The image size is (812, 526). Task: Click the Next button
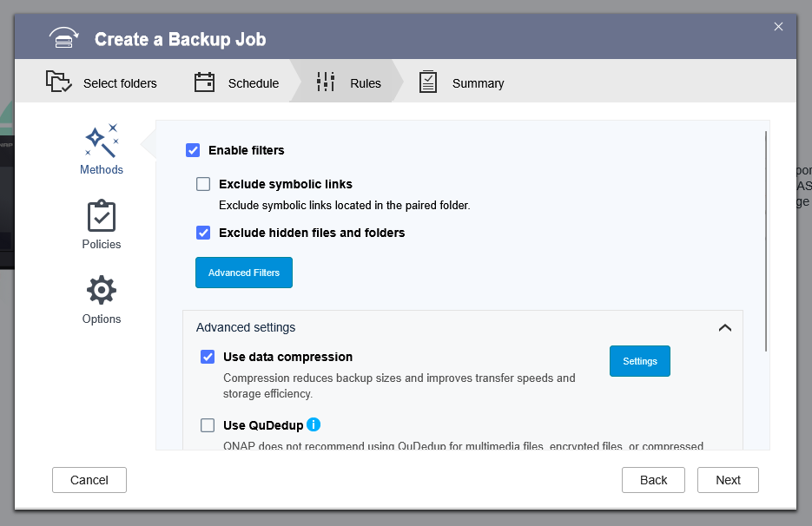pos(728,480)
